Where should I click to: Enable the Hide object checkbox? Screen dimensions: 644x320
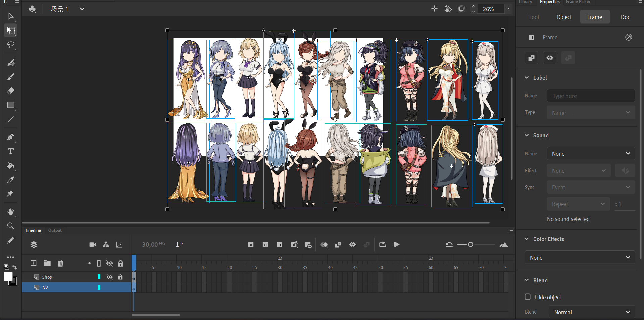coord(528,297)
